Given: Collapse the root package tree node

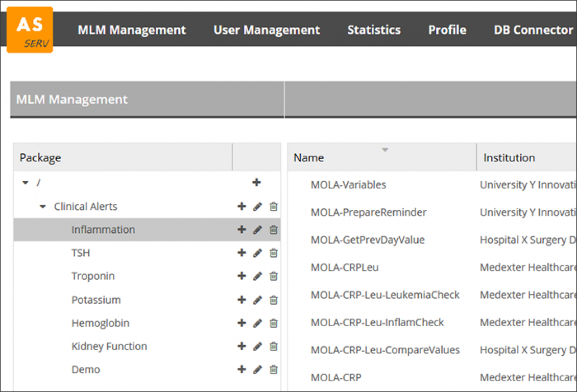Looking at the screenshot, I should point(26,183).
